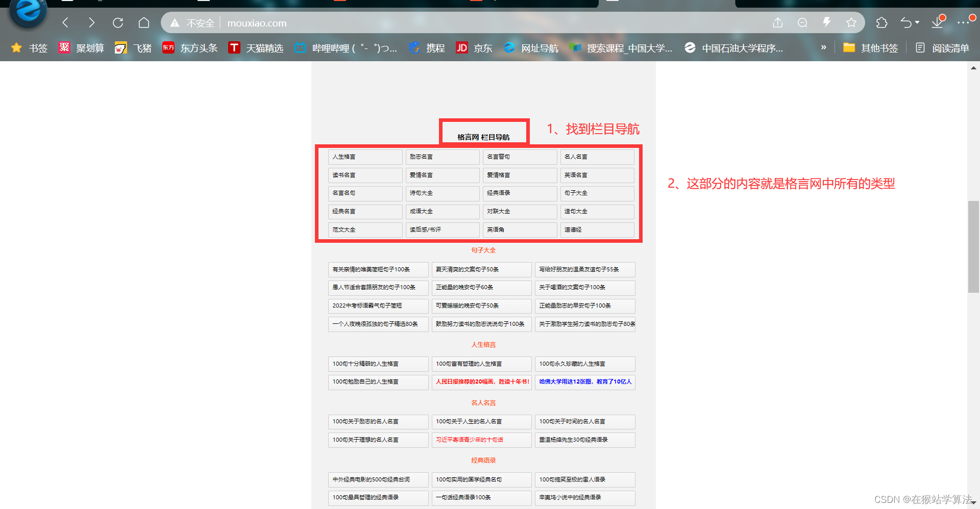
Task: Go forward to the next page
Action: click(x=91, y=22)
